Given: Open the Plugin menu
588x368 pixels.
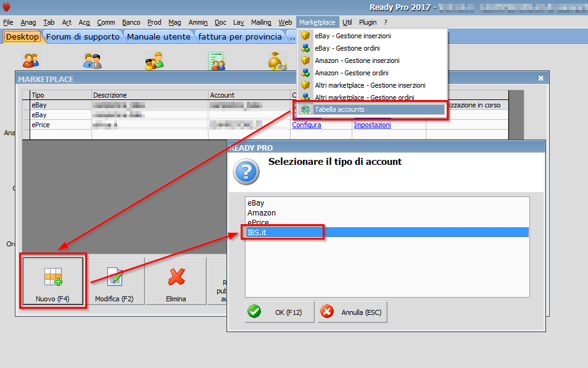Looking at the screenshot, I should click(x=368, y=22).
